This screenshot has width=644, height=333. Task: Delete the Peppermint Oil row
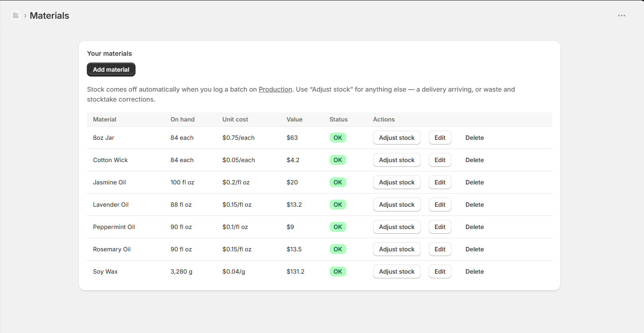coord(475,227)
